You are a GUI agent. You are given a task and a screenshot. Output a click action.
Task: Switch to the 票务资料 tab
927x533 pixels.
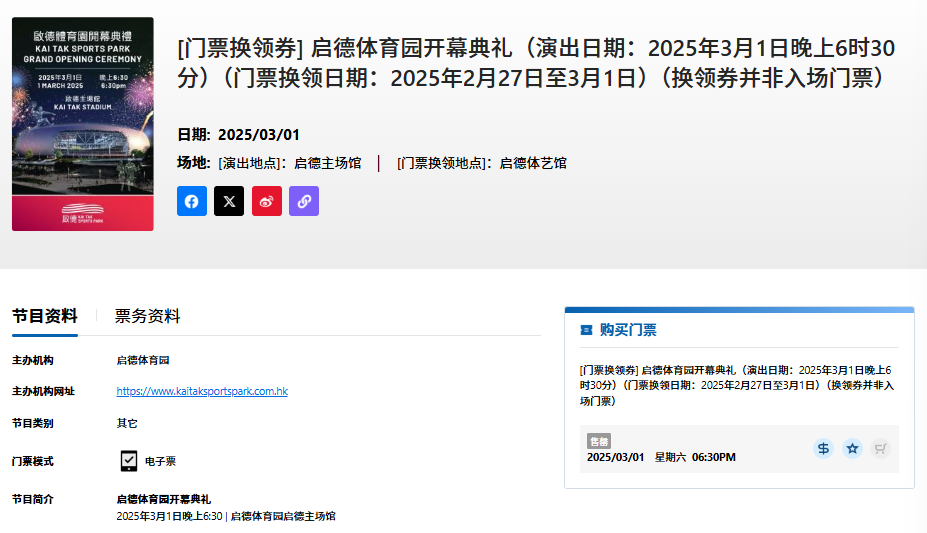pos(147,316)
